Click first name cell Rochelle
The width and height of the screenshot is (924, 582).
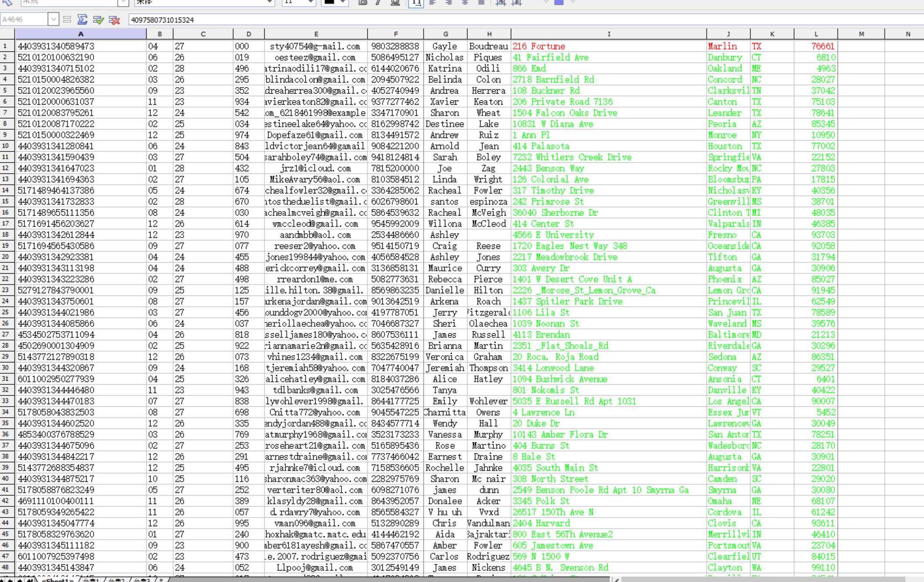point(445,468)
